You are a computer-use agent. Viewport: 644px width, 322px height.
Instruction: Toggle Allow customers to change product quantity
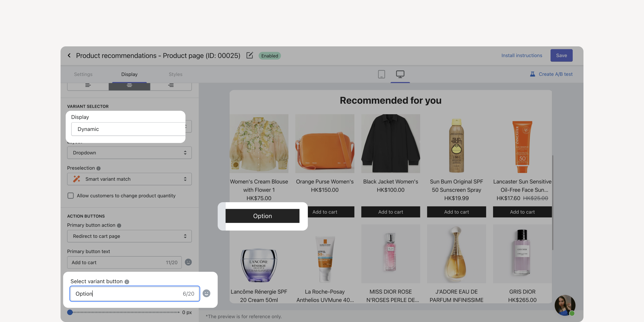click(70, 196)
